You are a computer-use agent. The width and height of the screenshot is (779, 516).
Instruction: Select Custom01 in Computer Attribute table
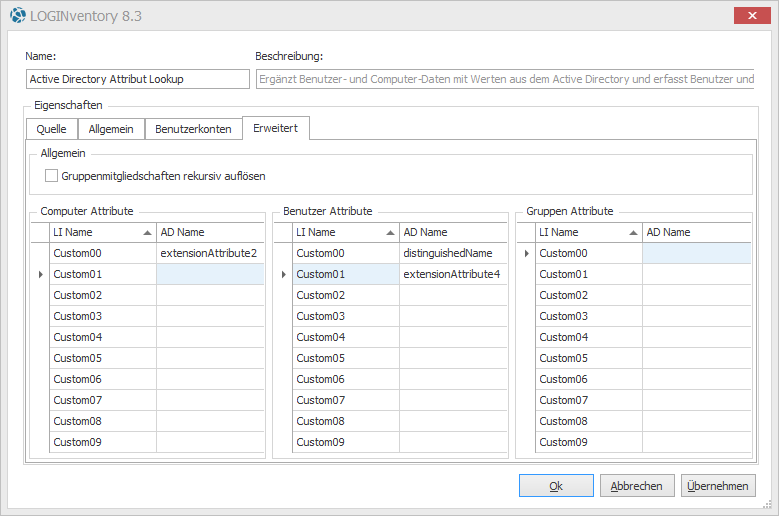click(x=103, y=274)
